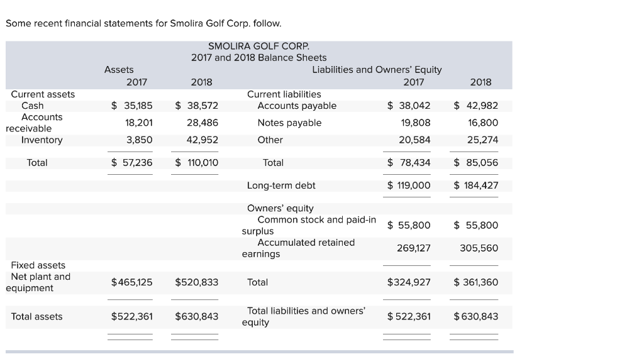Click the Assets column heading
This screenshot has height=359, width=644.
[x=119, y=70]
